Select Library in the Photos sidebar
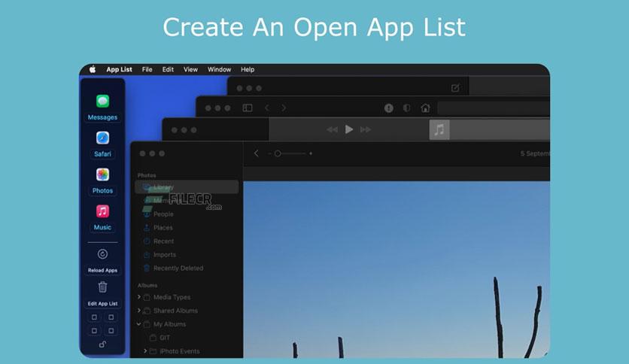Screen dimensions: 629x364 (x=187, y=187)
